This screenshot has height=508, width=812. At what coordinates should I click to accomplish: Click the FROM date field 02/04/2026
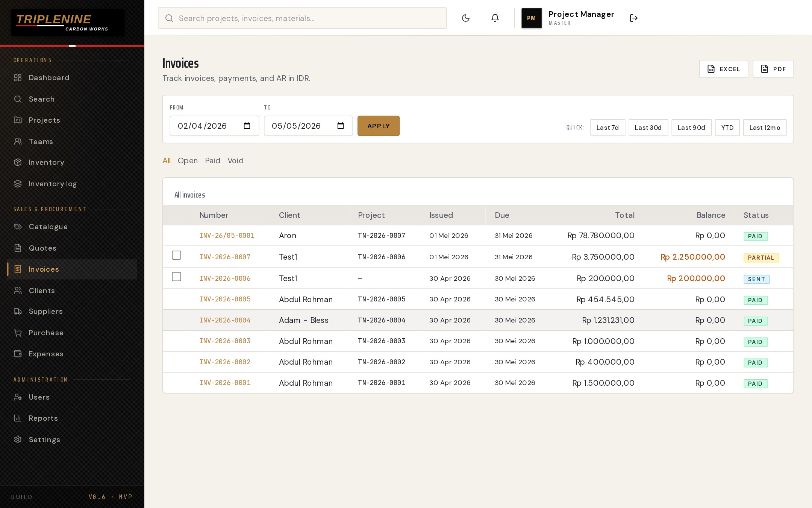214,126
